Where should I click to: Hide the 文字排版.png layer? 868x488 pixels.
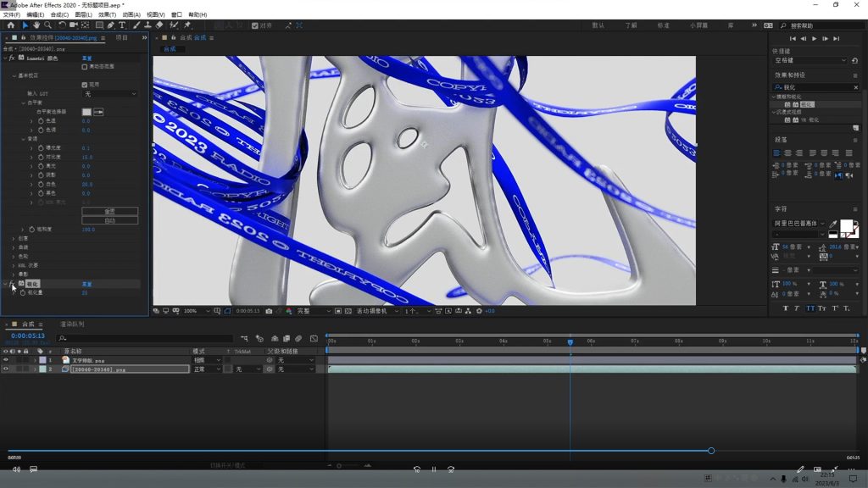click(5, 360)
